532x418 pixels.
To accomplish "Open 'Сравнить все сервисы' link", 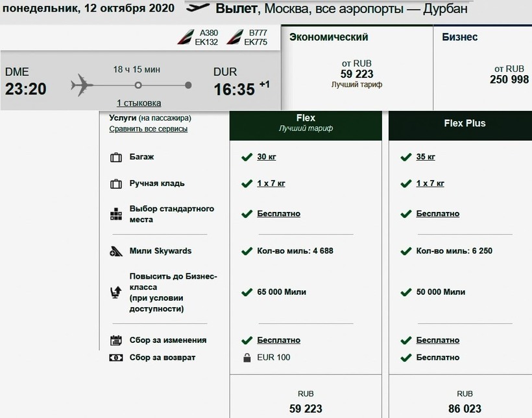I will click(148, 129).
